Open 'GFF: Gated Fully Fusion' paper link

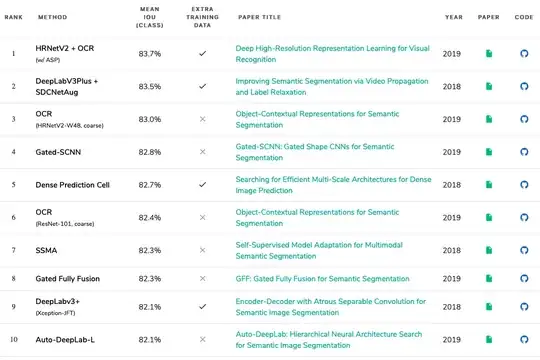pyautogui.click(x=322, y=279)
